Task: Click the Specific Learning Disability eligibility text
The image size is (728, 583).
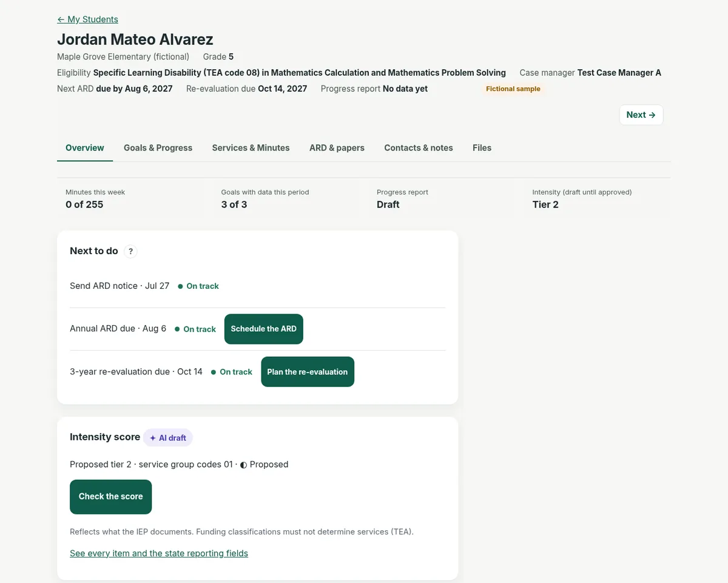Action: (x=300, y=73)
